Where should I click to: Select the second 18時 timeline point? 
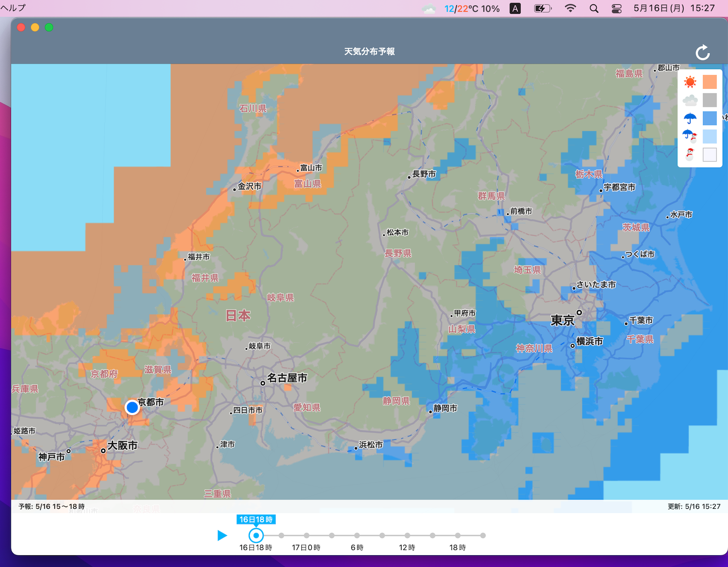click(458, 535)
